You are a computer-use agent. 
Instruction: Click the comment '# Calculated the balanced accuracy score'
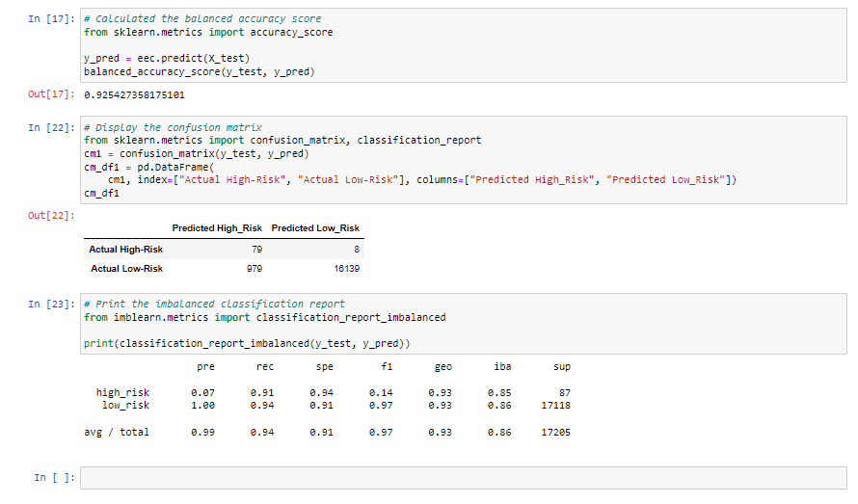(x=202, y=18)
